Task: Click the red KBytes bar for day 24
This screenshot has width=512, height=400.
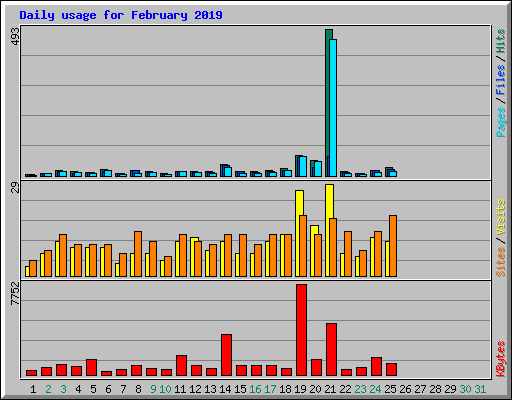Action: (x=377, y=367)
